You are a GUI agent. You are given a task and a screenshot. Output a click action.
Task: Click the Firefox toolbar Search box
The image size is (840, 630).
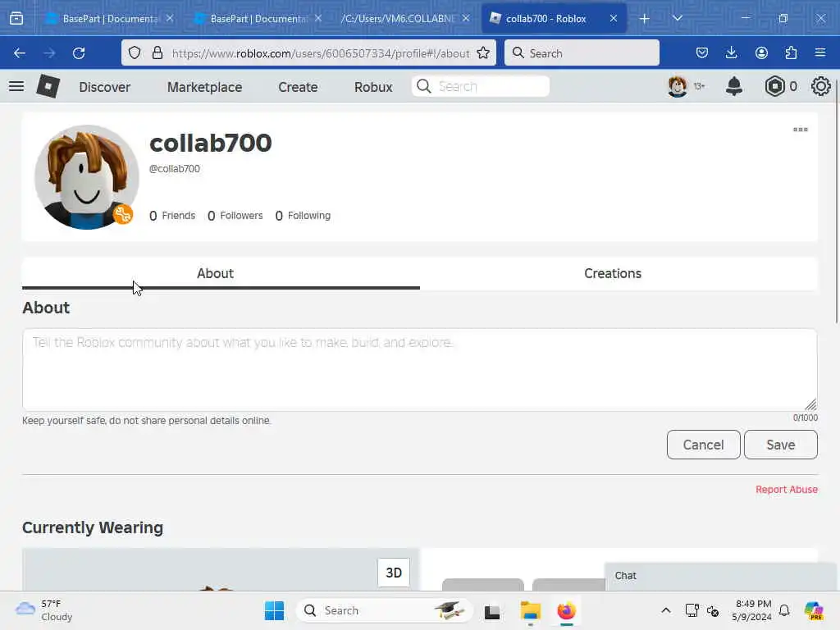coord(582,53)
